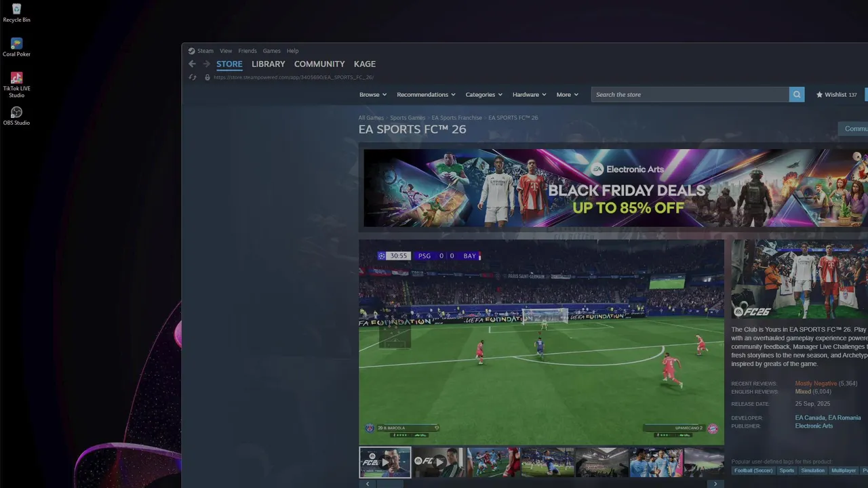868x488 pixels.
Task: Play the first FC26 trailer thumbnail
Action: click(385, 462)
